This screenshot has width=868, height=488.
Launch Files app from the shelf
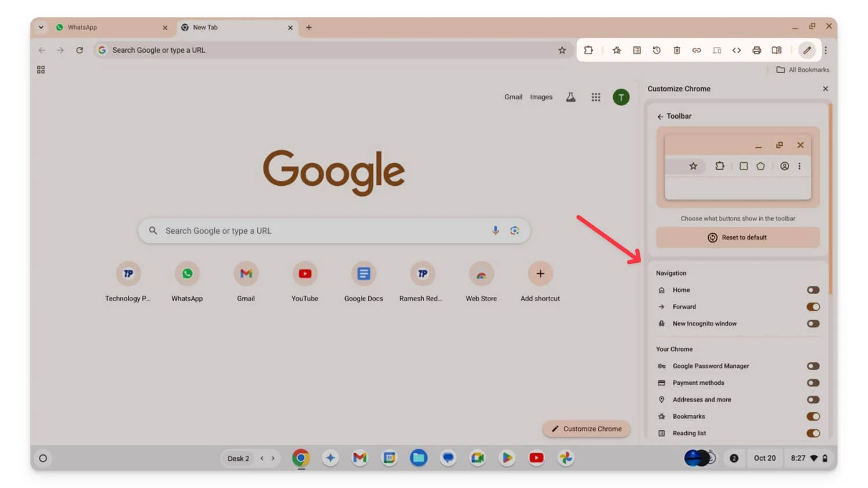(x=419, y=458)
